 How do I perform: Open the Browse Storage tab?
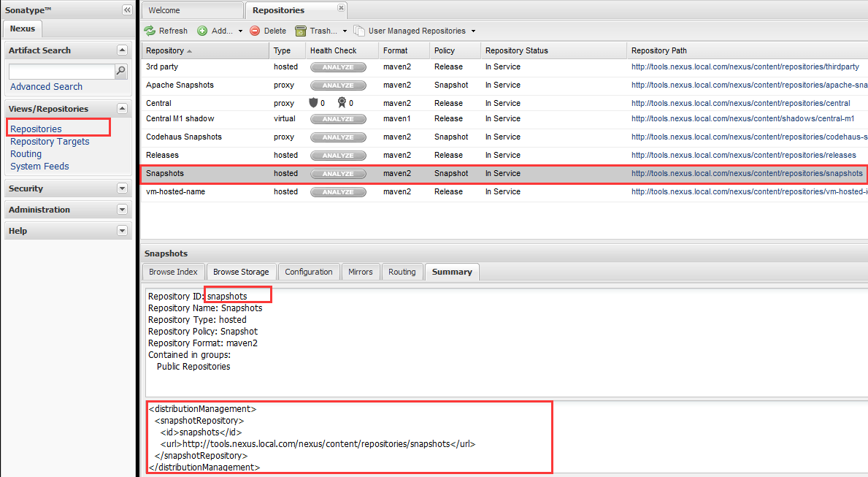(241, 272)
